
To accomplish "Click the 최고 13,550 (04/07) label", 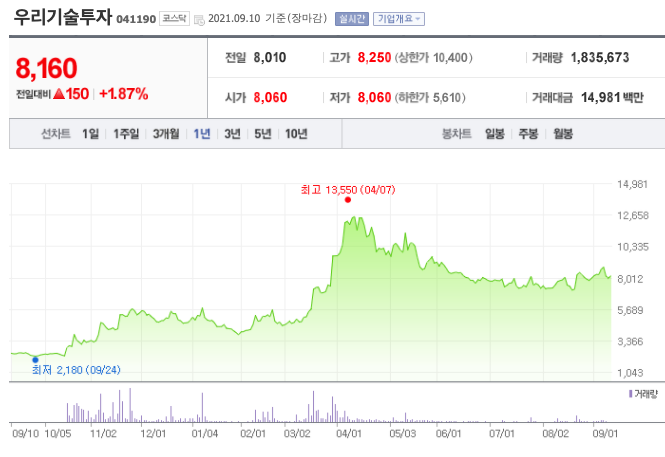I will 348,189.
